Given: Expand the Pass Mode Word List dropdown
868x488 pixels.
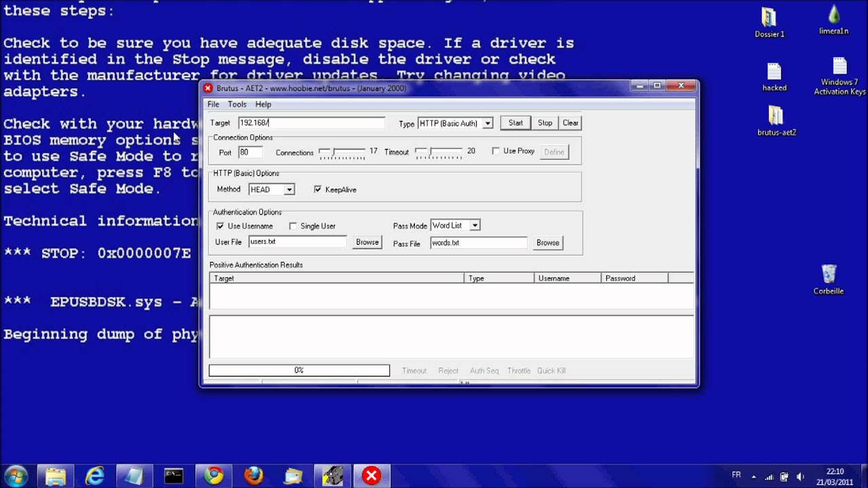Looking at the screenshot, I should (x=475, y=226).
